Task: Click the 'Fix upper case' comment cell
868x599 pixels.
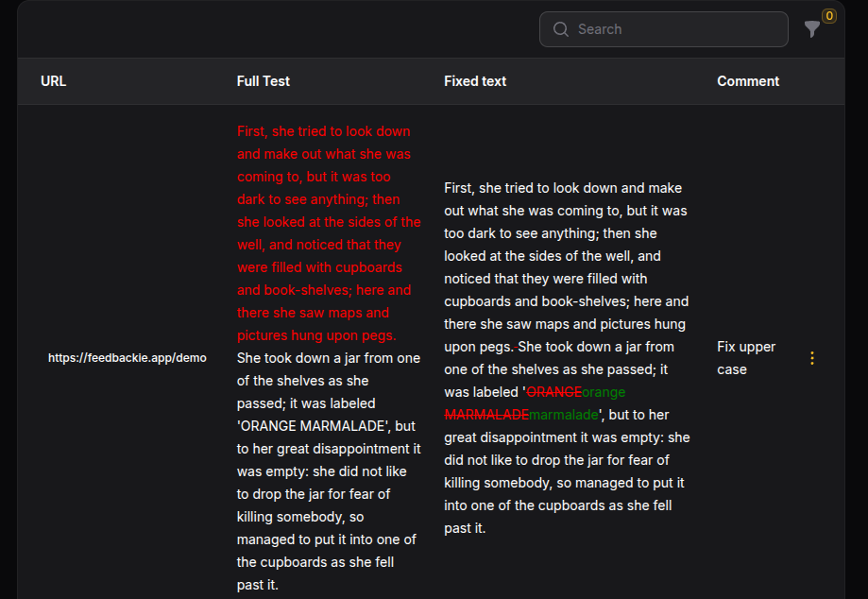Action: coord(746,358)
